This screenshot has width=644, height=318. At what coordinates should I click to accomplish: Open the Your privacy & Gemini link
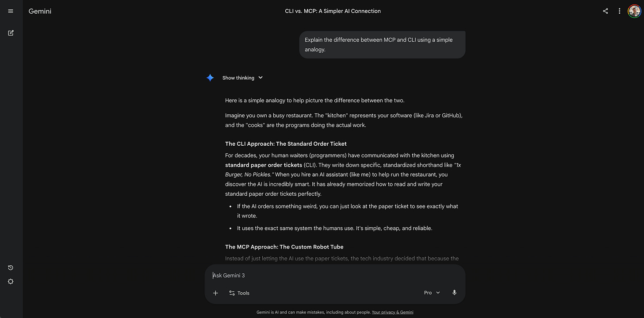pos(392,312)
